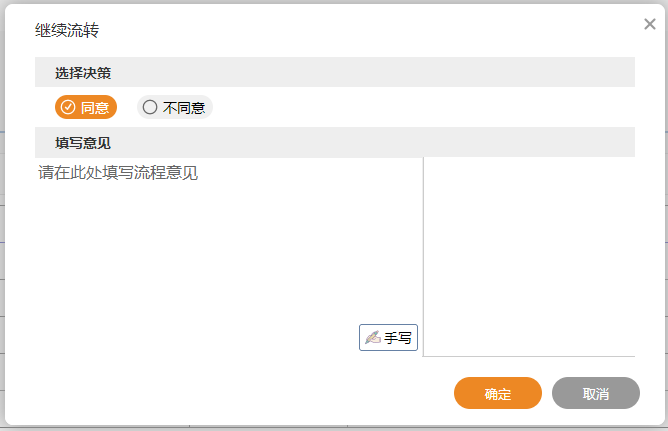Select the 同意 decision option
The image size is (668, 431).
[86, 107]
